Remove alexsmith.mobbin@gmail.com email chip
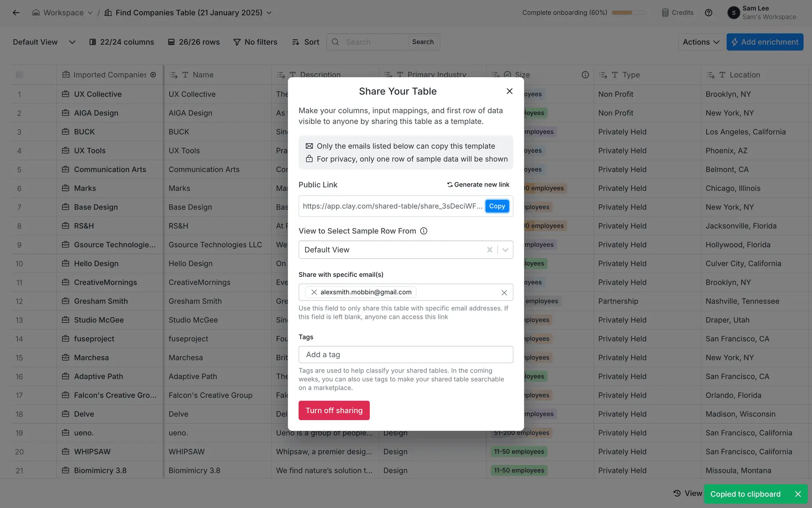 (314, 292)
